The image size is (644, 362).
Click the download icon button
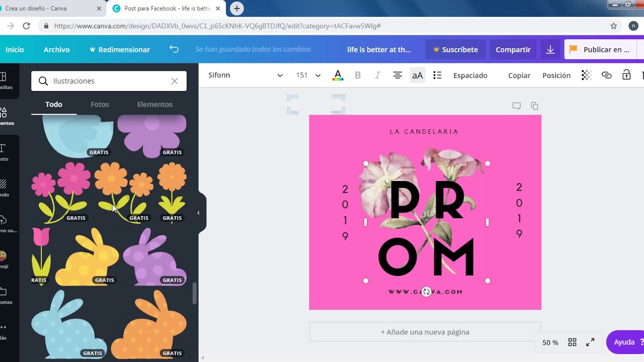click(x=550, y=49)
